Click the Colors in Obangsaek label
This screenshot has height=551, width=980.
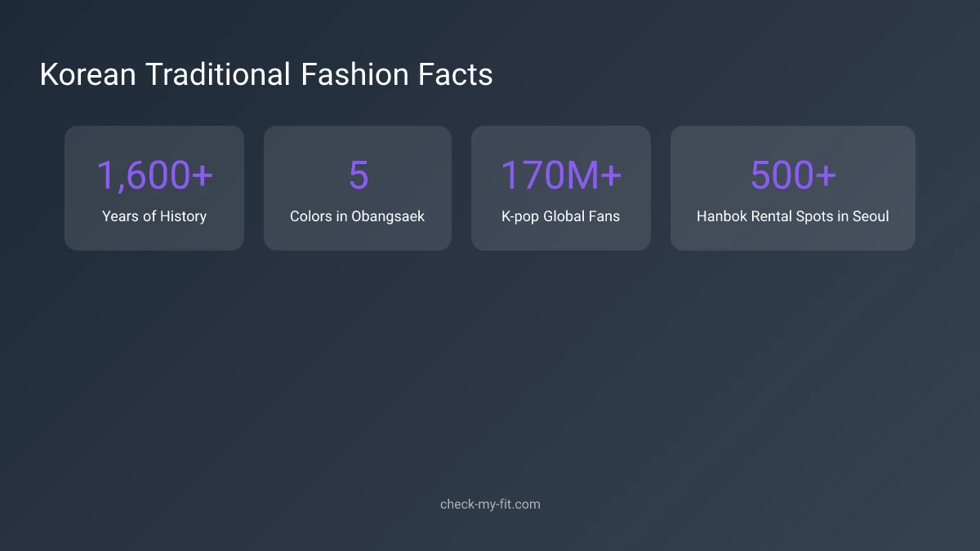[x=358, y=216]
